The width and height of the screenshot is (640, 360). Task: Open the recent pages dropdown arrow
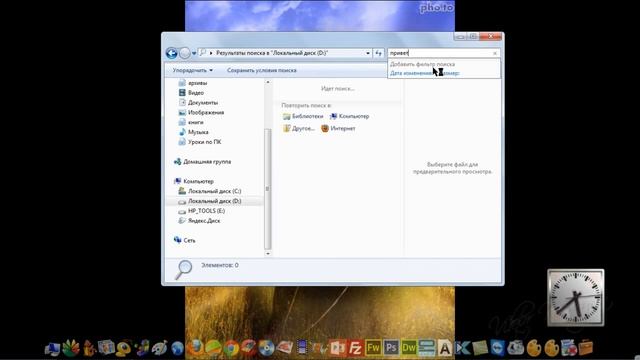click(x=194, y=53)
